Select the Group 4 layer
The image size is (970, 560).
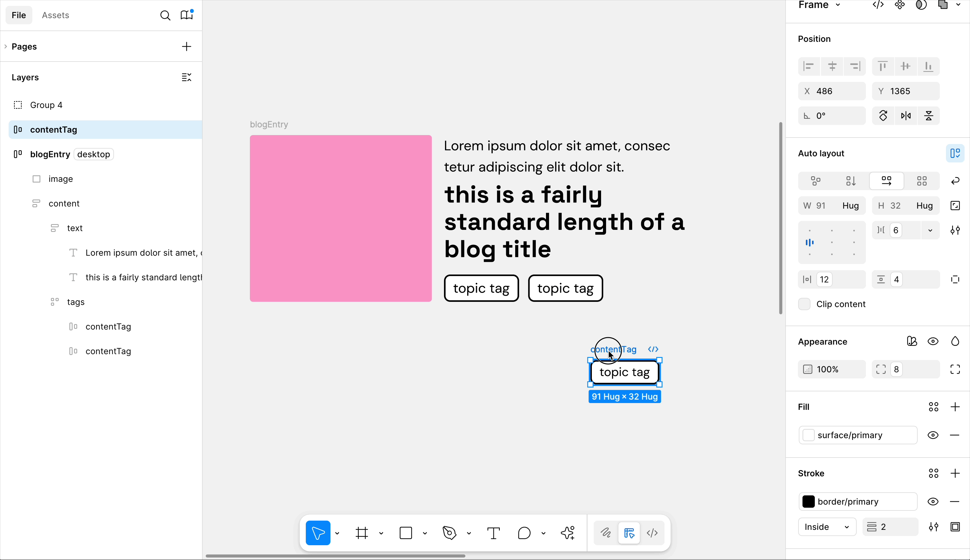point(46,105)
